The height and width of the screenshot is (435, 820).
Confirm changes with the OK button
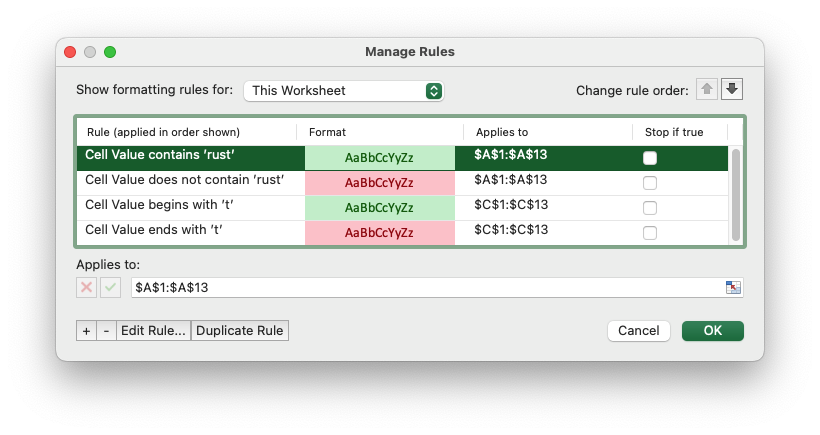(x=712, y=331)
